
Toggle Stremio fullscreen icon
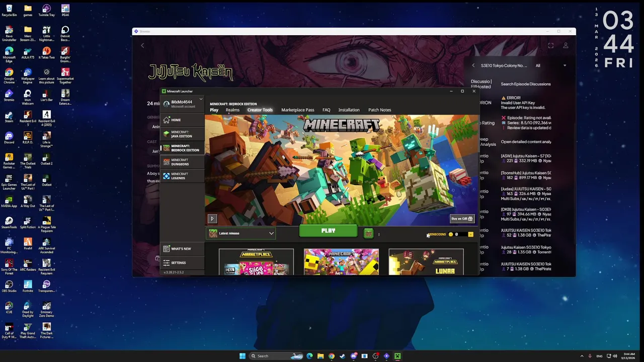click(x=550, y=46)
